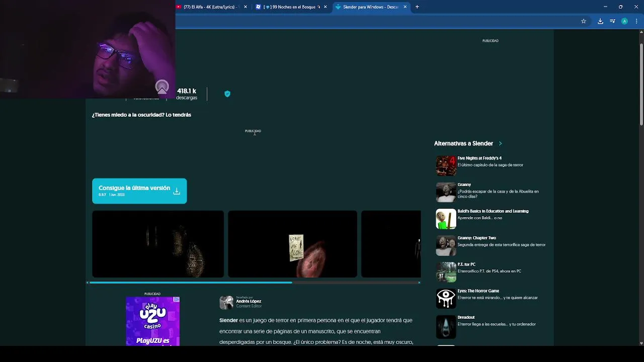Close the Slender para Windows tab
This screenshot has width=644, height=362.
(x=405, y=7)
